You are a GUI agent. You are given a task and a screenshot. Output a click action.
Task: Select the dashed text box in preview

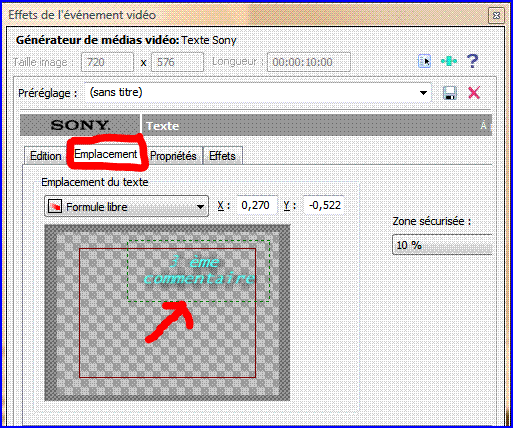[x=198, y=271]
